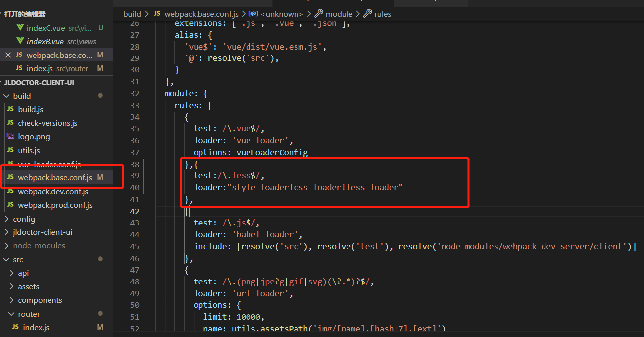Open the module breadcrumb dropdown
This screenshot has width=644, height=337.
[339, 14]
